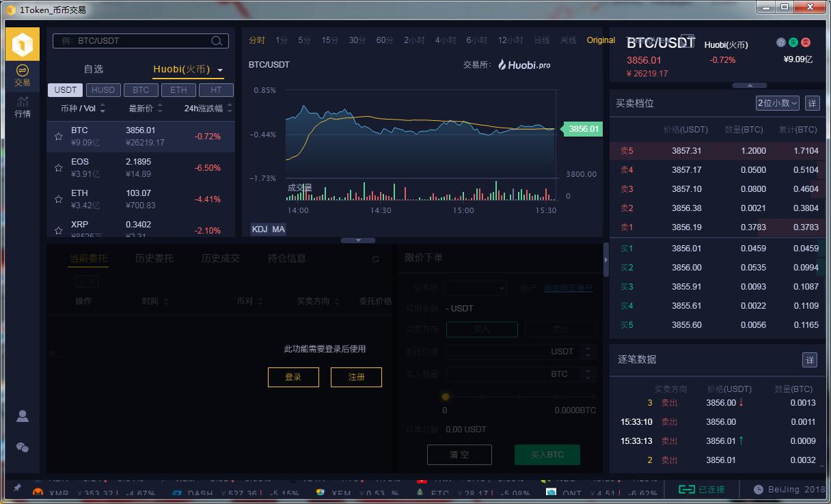
Task: Select the HUSD quote currency filter
Action: tap(103, 90)
